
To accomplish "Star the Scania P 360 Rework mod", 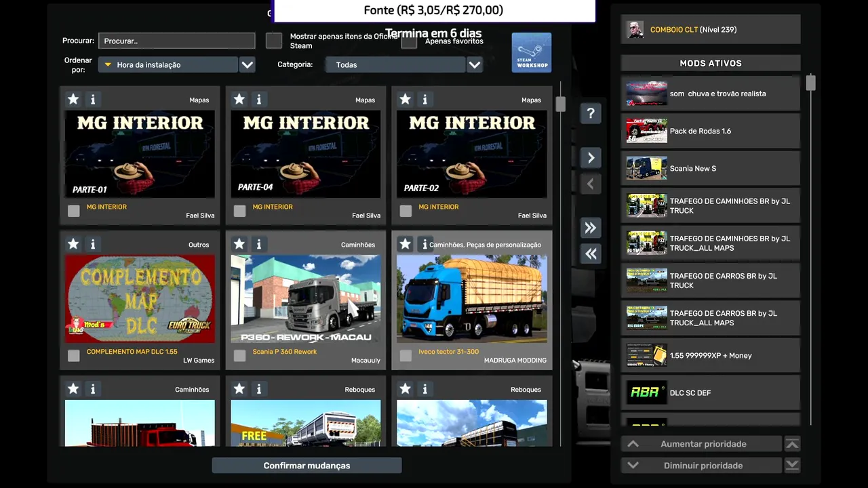I will (239, 244).
